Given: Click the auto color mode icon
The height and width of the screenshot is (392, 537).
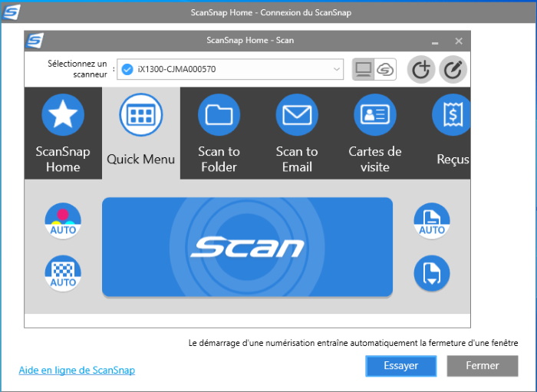Looking at the screenshot, I should (x=63, y=221).
